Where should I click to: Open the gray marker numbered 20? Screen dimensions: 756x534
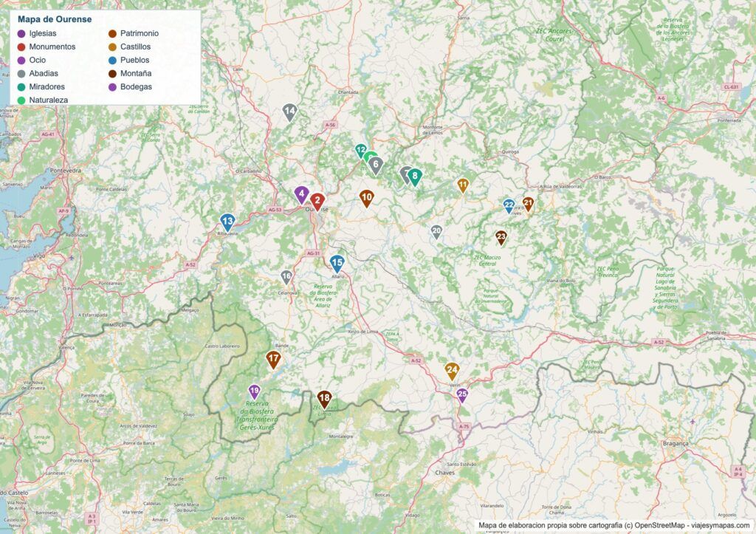coord(436,231)
